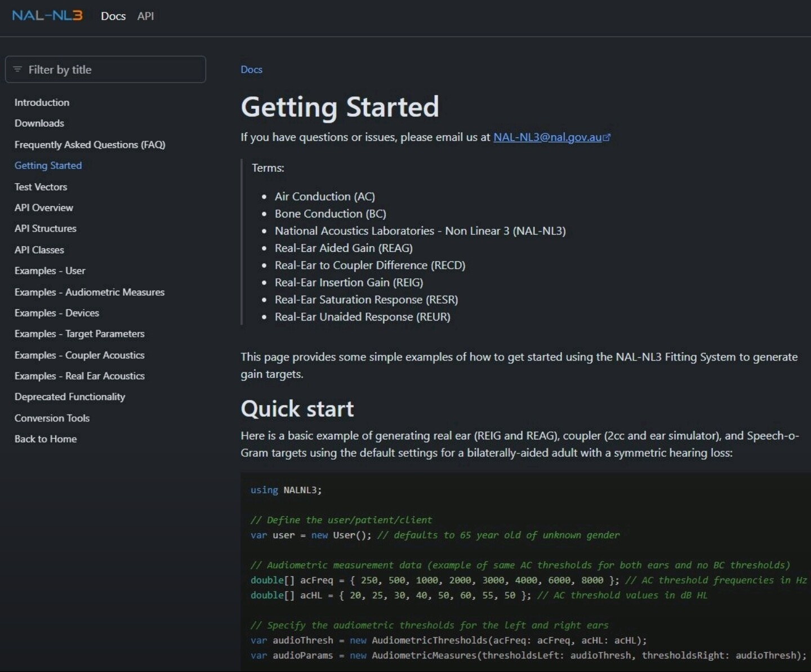Open Frequently Asked Questions (FAQ) page

90,145
